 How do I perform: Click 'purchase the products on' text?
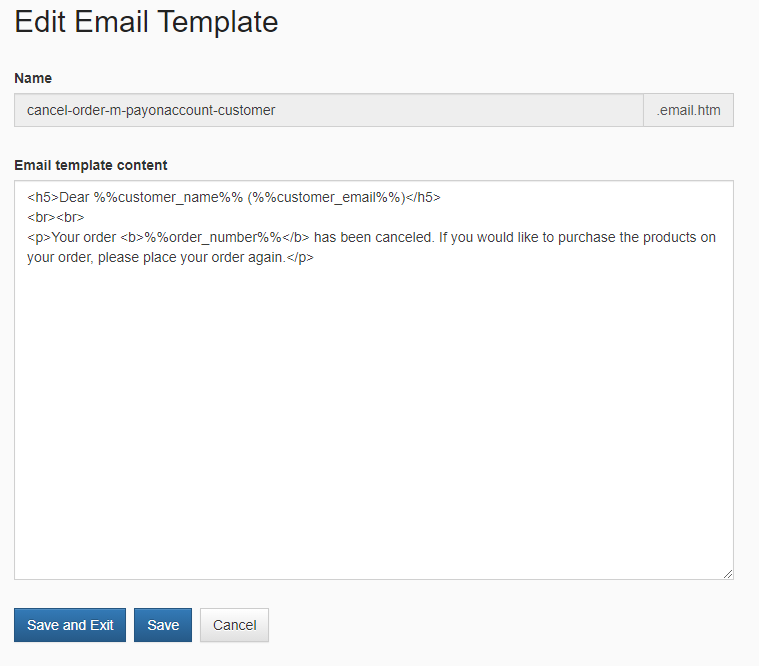pyautogui.click(x=637, y=238)
